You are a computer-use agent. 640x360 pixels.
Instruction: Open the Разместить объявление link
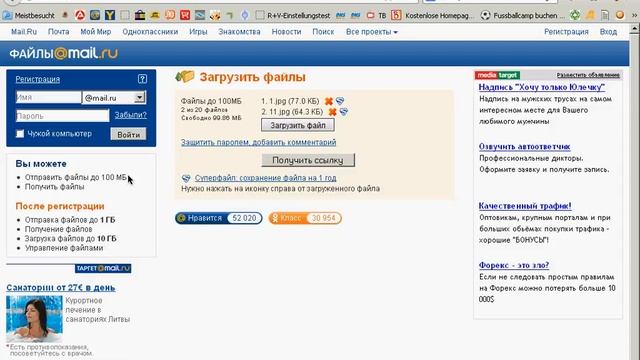(588, 75)
